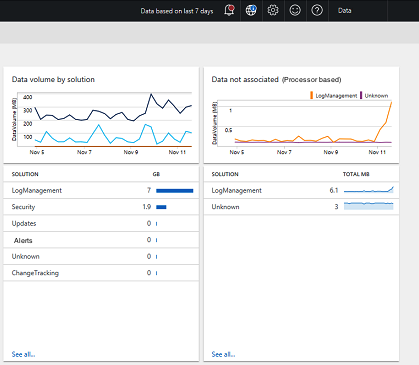Image resolution: width=419 pixels, height=365 pixels.
Task: Click the globe icon in top bar
Action: click(x=251, y=10)
